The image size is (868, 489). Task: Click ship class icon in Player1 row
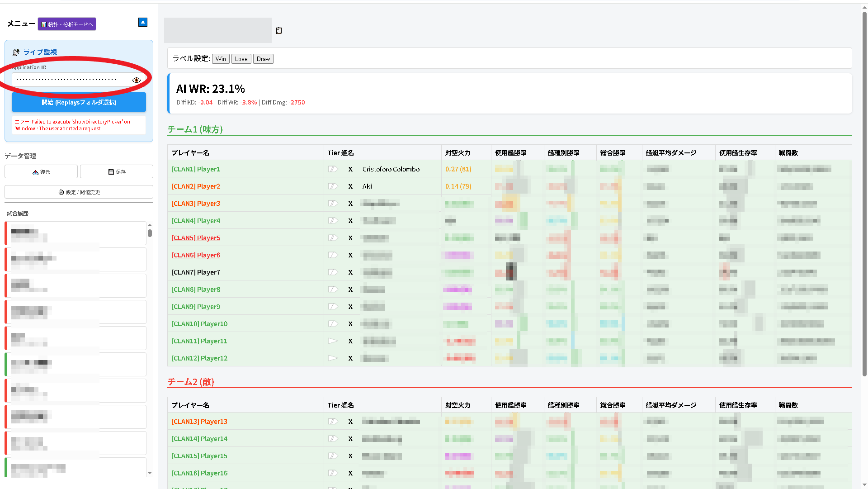(x=333, y=169)
